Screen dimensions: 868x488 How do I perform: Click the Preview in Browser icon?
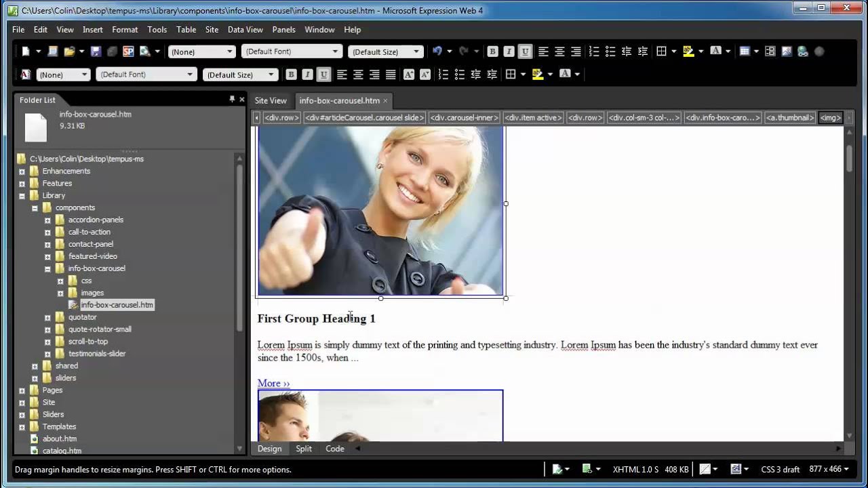[x=144, y=52]
